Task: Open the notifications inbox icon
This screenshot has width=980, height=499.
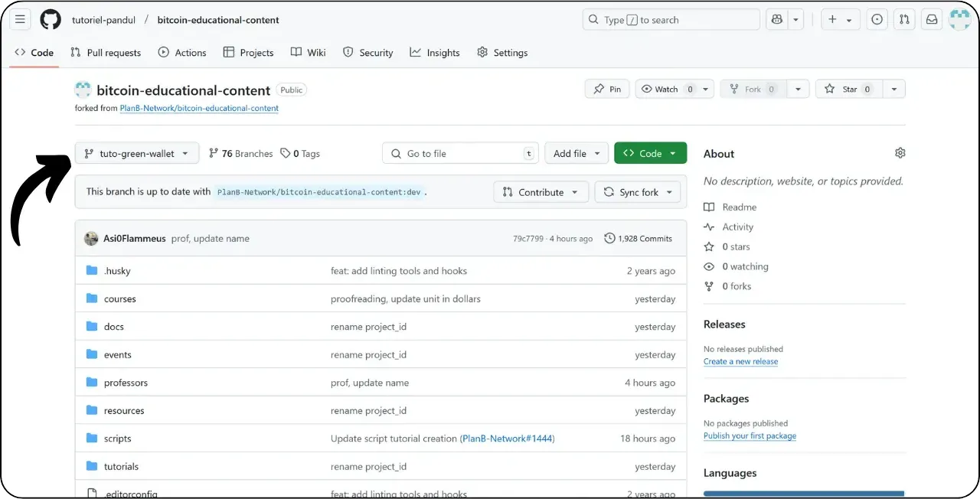Action: coord(931,19)
